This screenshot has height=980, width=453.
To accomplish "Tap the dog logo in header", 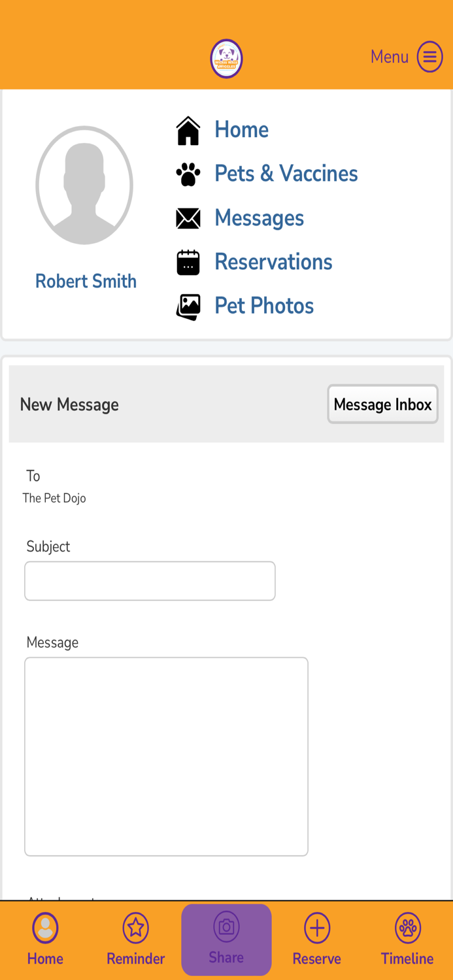I will pos(226,59).
